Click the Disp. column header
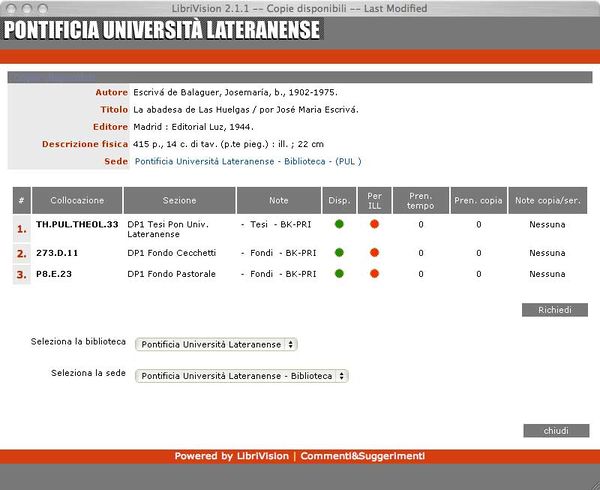The image size is (600, 490). click(338, 200)
